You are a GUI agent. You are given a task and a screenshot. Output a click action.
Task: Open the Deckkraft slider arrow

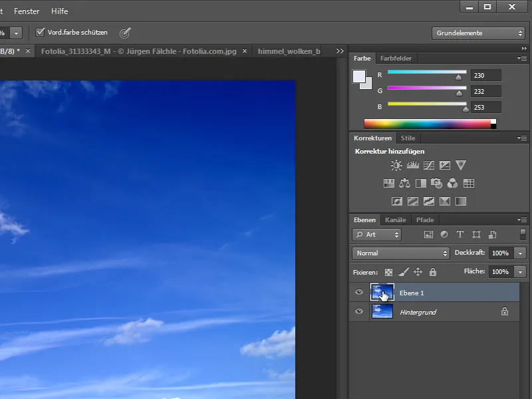(x=521, y=253)
